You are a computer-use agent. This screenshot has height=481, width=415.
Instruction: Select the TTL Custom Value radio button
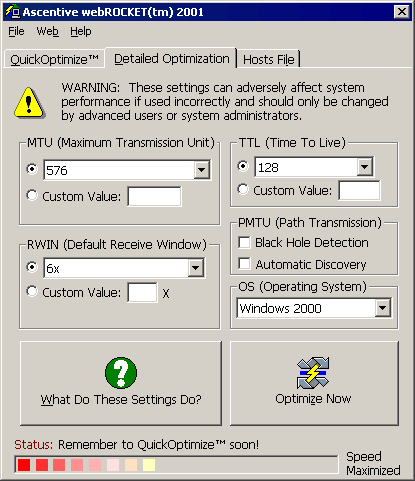point(243,189)
